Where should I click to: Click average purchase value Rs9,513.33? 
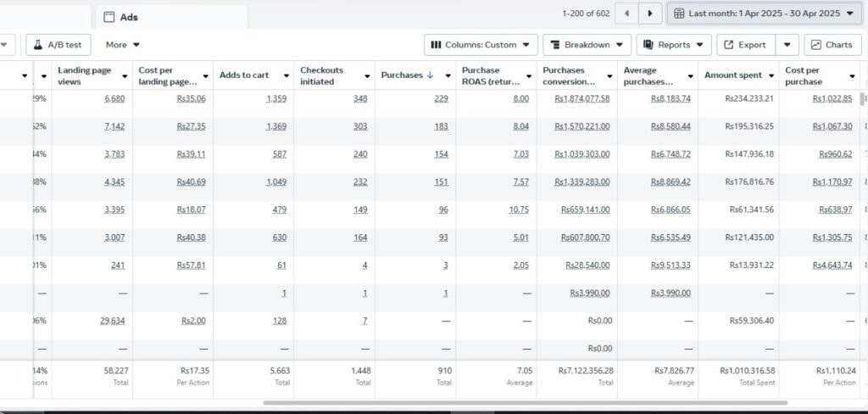670,265
